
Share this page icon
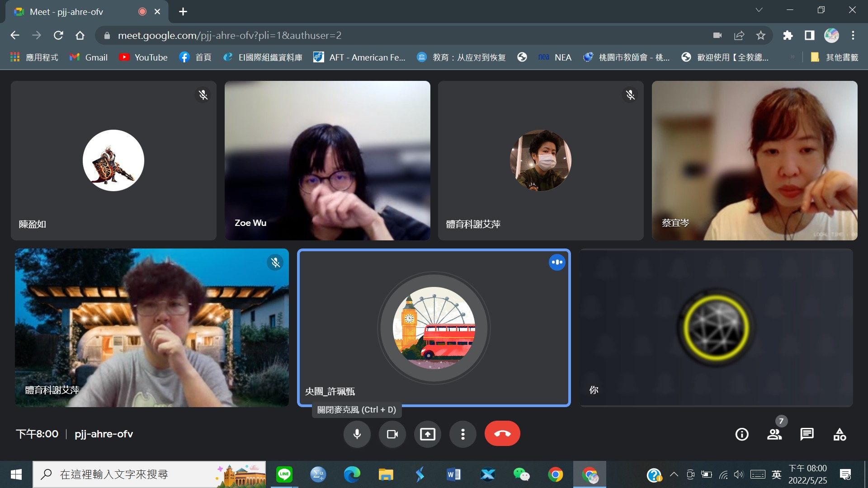(x=739, y=35)
